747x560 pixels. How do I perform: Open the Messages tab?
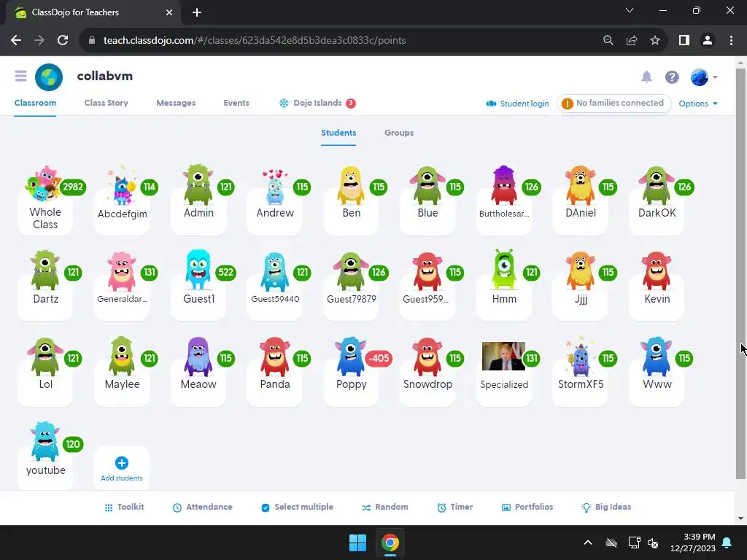176,103
